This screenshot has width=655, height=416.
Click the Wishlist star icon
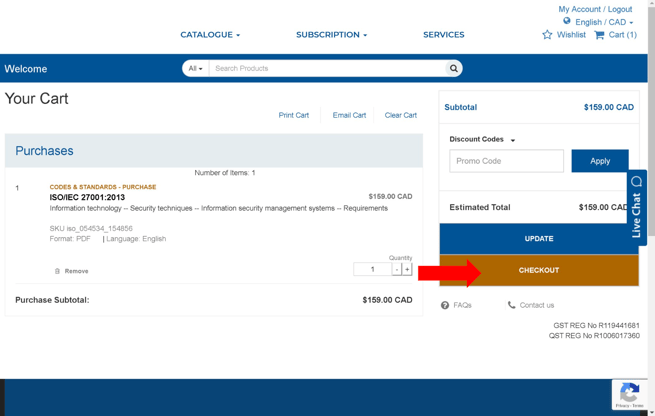coord(547,35)
